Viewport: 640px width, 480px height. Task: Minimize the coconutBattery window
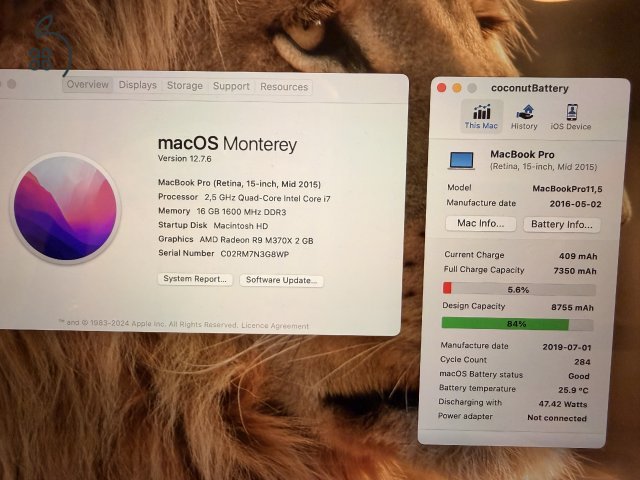pos(457,88)
